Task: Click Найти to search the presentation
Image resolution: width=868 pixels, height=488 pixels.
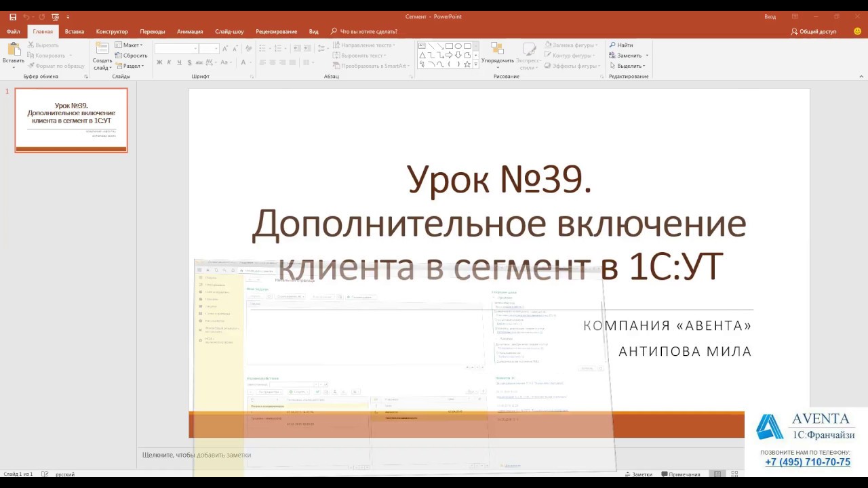Action: (621, 45)
